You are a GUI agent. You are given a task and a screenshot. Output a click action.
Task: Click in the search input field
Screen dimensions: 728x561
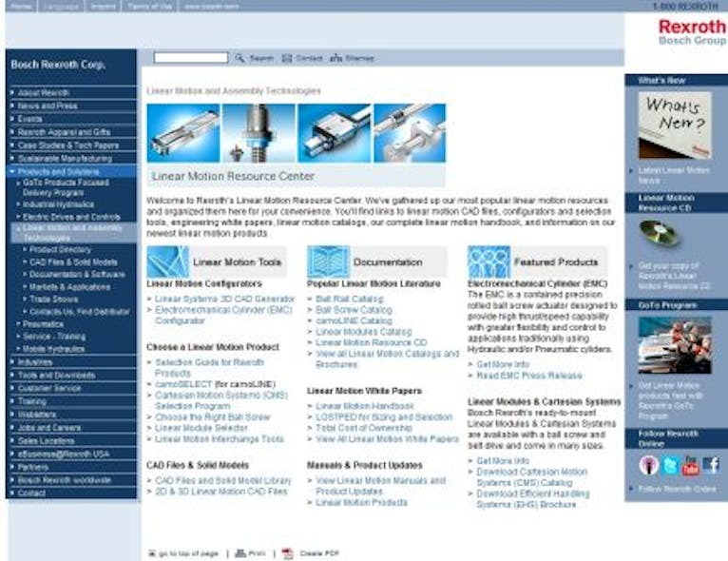pyautogui.click(x=191, y=58)
